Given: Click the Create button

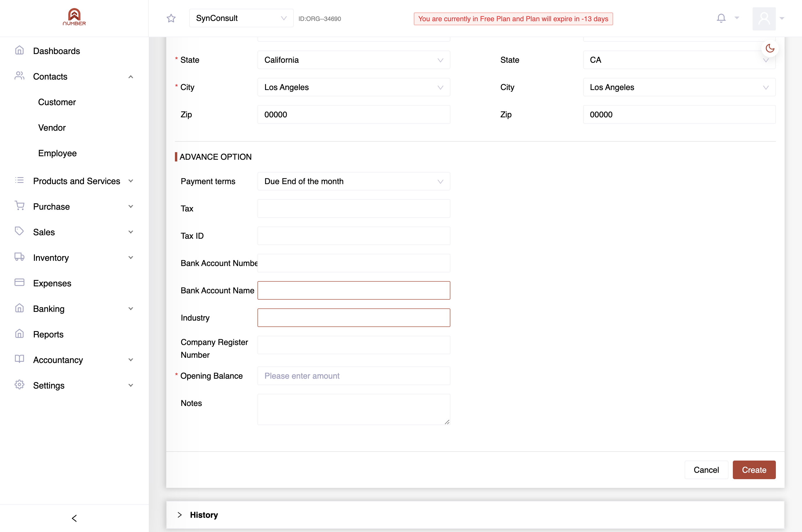Looking at the screenshot, I should (754, 470).
